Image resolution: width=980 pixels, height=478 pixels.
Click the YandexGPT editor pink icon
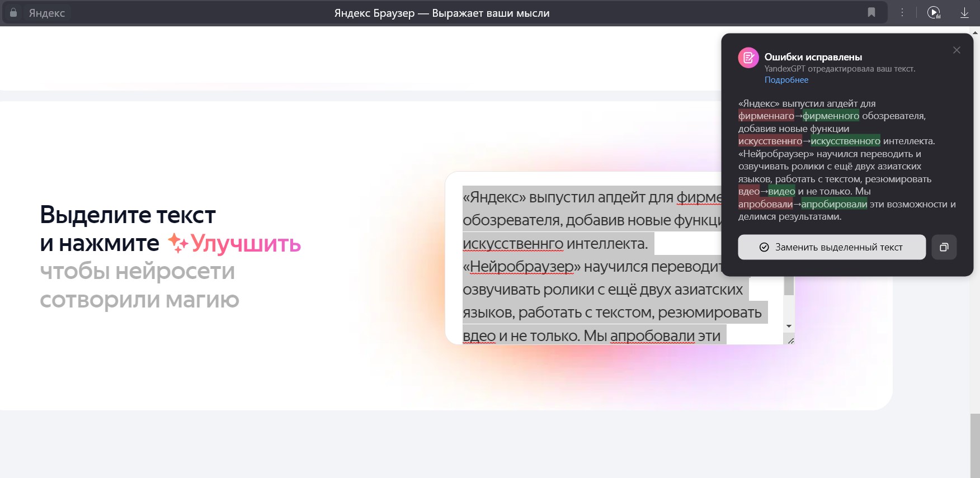(x=748, y=58)
